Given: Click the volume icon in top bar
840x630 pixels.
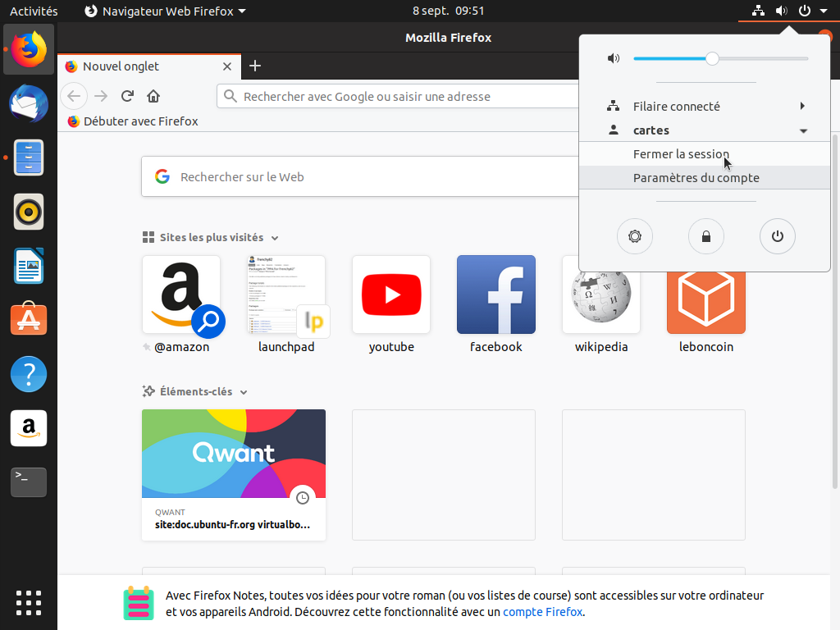Looking at the screenshot, I should (782, 11).
